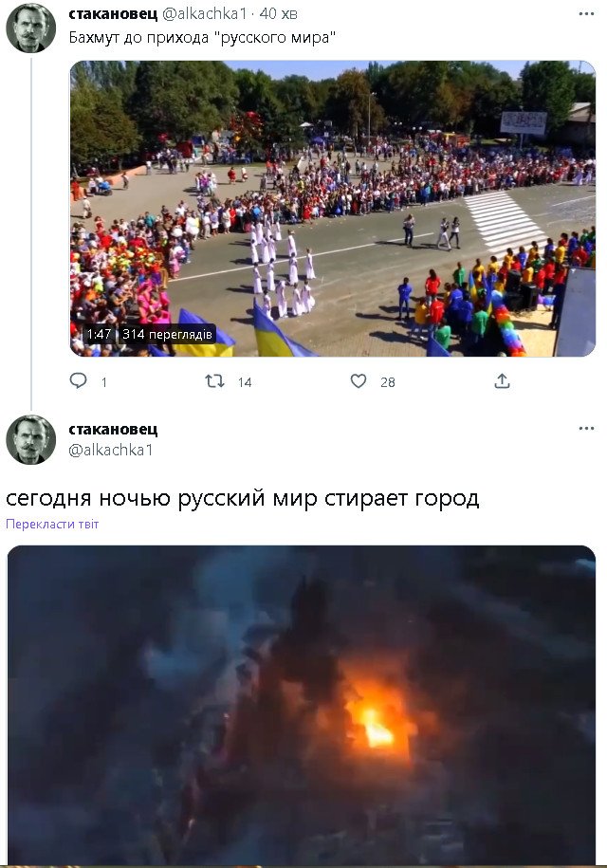This screenshot has height=868, width=607.
Task: Click Перекласти твіт translate link
Action: (52, 525)
